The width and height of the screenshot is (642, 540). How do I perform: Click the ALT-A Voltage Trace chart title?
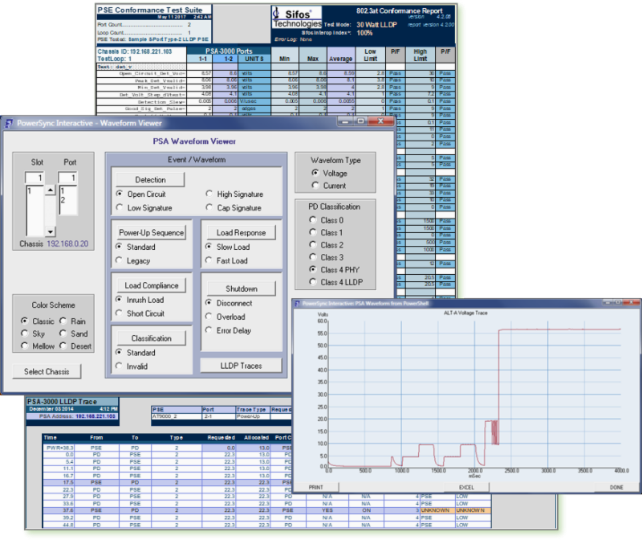[x=466, y=313]
